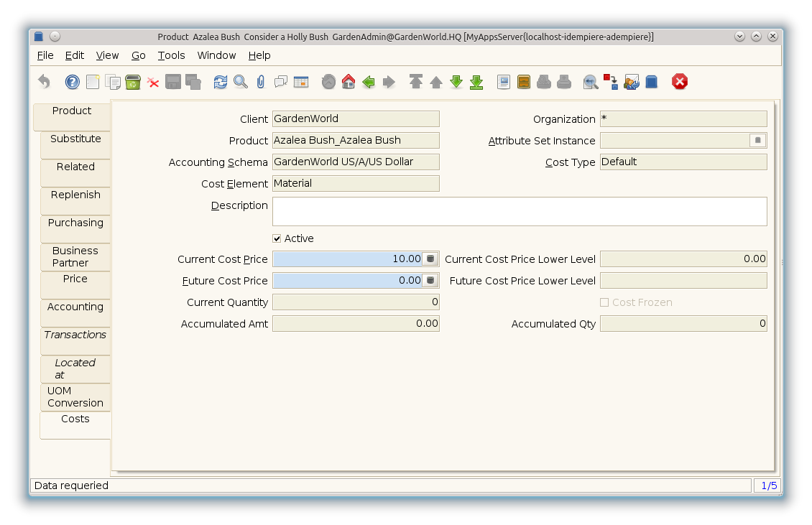812x525 pixels.
Task: Click the red X Delete record icon
Action: click(x=153, y=82)
